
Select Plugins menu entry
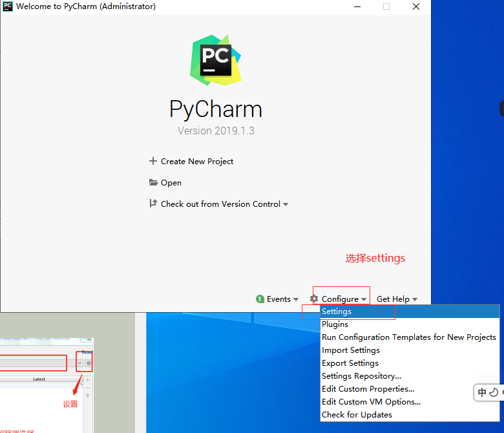pyautogui.click(x=410, y=324)
